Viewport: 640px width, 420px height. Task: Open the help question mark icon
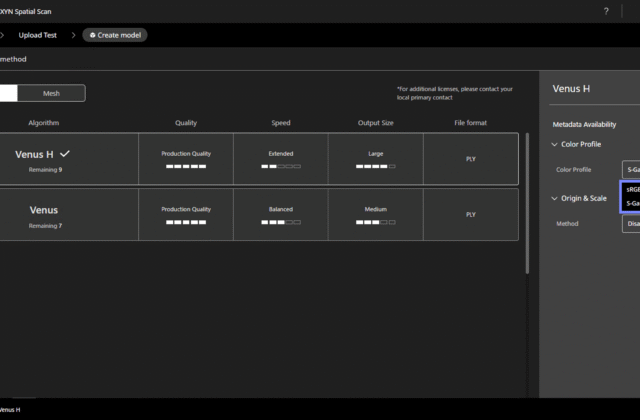[606, 11]
